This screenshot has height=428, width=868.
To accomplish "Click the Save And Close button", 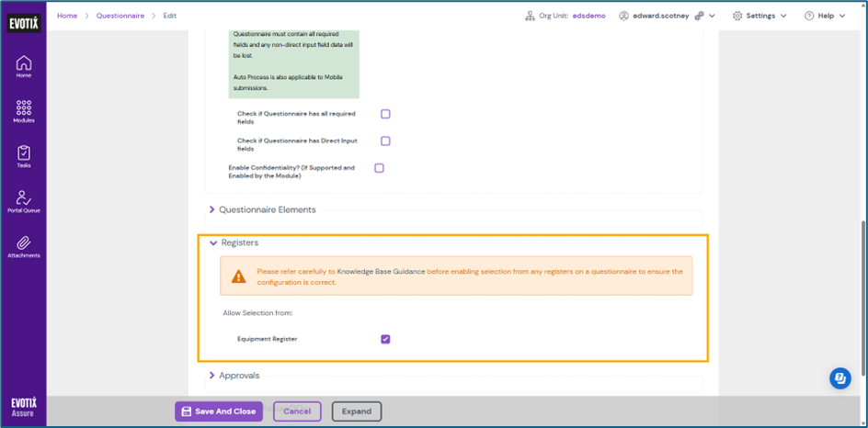I will [x=219, y=411].
